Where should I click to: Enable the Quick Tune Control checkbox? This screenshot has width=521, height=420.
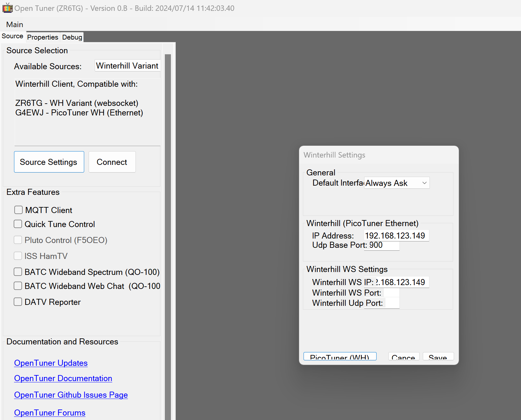point(18,224)
